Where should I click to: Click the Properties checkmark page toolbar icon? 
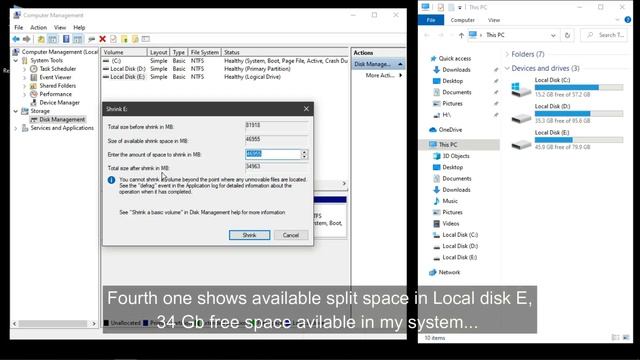[x=113, y=39]
